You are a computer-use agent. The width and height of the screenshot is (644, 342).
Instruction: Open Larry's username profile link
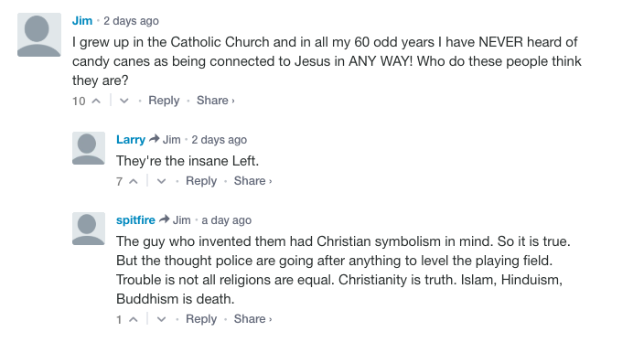(x=131, y=140)
